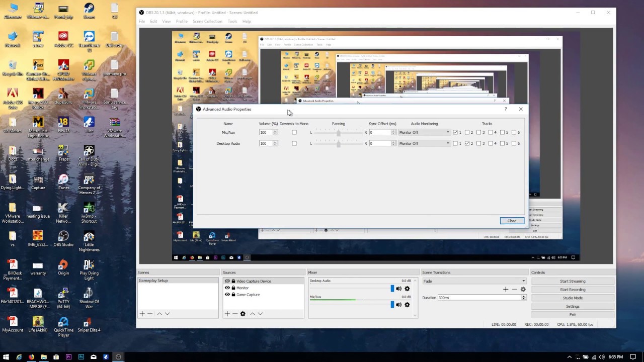Viewport: 644px width, 362px height.
Task: Move scene down using the Scenes down arrow
Action: 168,314
